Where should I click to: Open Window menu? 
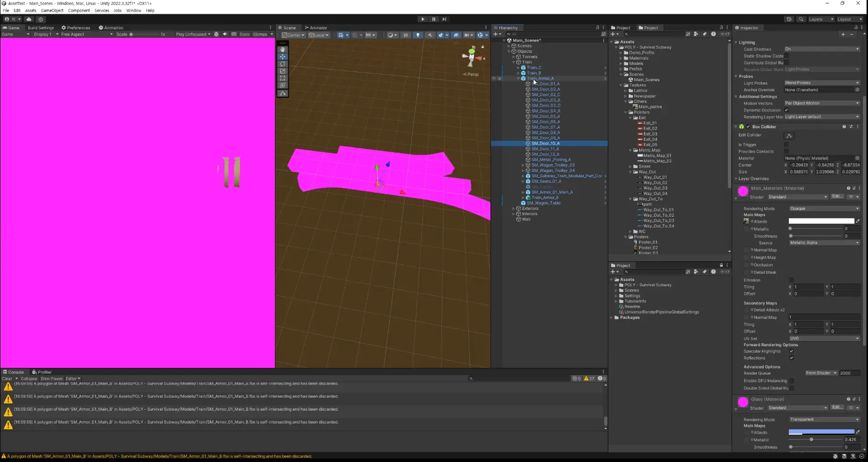point(133,11)
